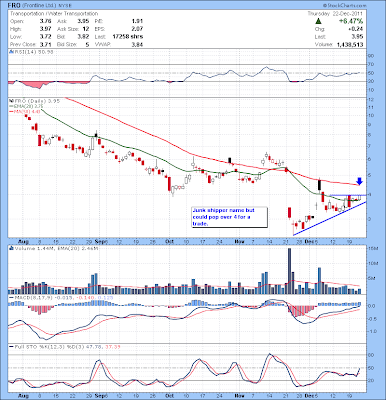Click the 6 label on price axis
The image size is (386, 400).
click(x=369, y=159)
